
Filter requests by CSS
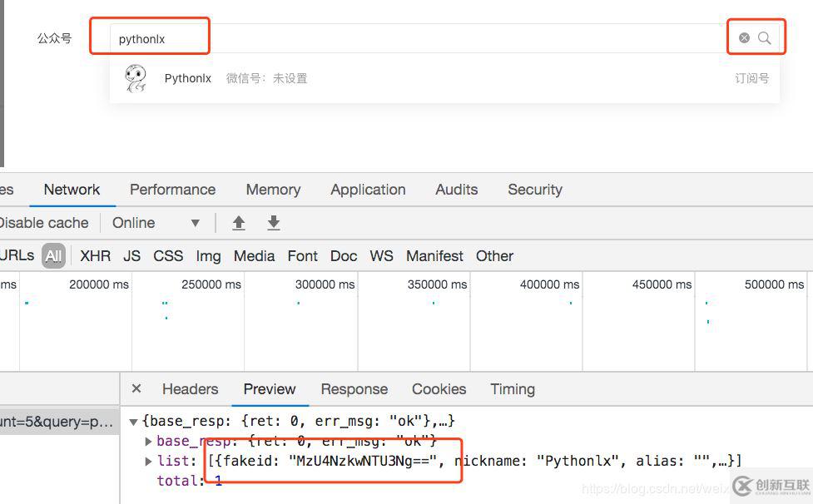point(168,256)
